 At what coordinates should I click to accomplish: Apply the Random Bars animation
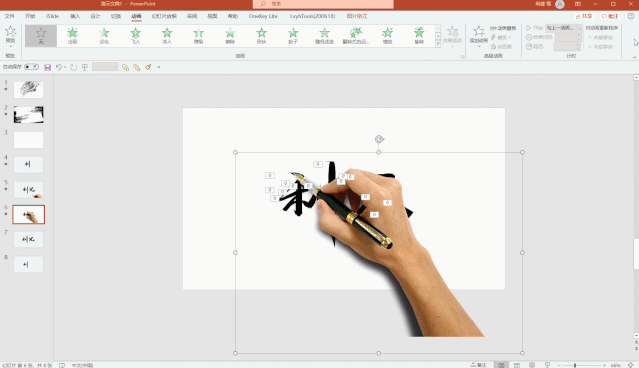(x=324, y=35)
